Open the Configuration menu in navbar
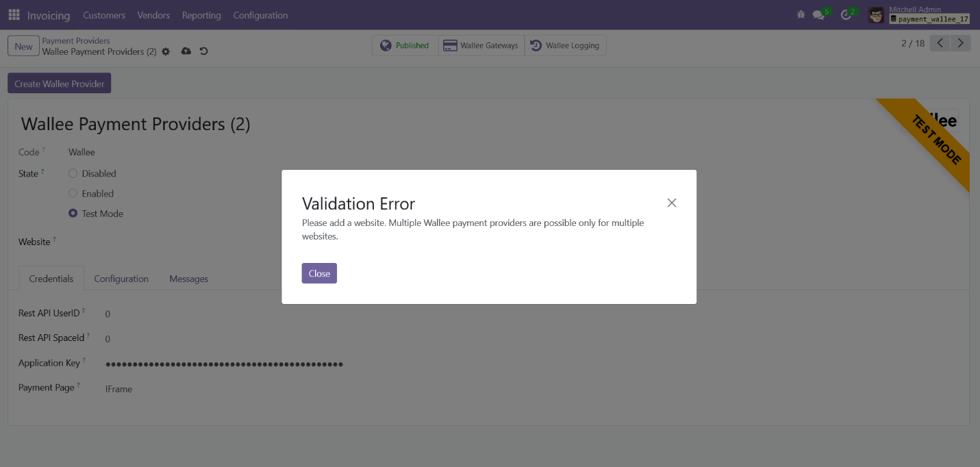This screenshot has height=467, width=980. point(260,15)
